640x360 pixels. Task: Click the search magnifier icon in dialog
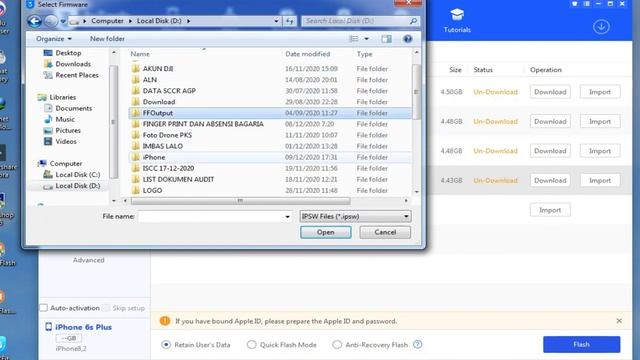[x=413, y=21]
